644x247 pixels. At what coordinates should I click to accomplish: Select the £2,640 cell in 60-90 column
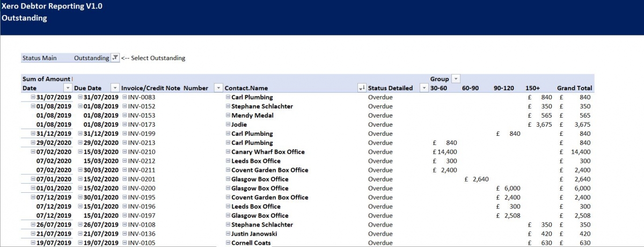(x=475, y=179)
